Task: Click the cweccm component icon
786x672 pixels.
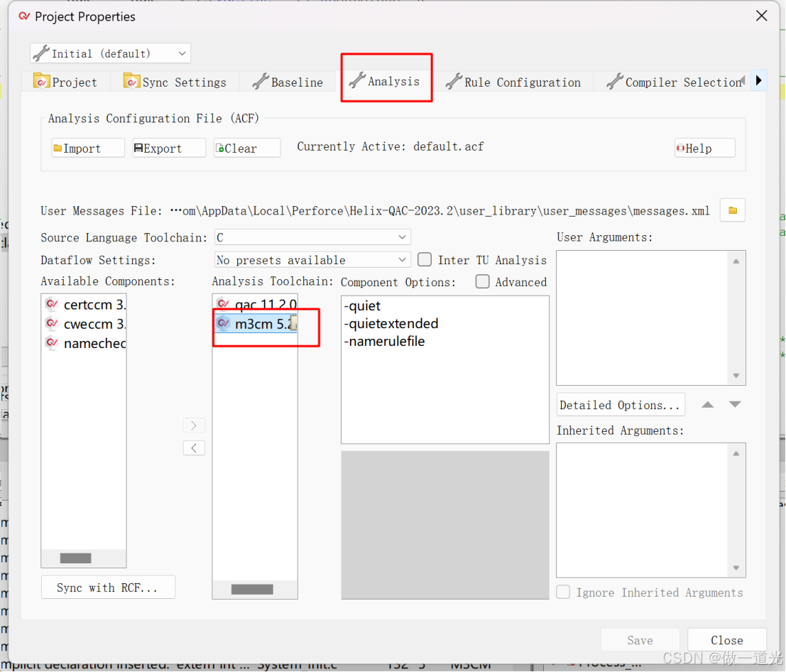Action: click(x=52, y=323)
